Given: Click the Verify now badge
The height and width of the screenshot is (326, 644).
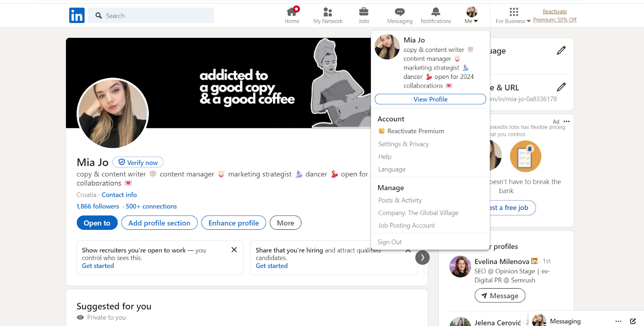Looking at the screenshot, I should (x=138, y=162).
